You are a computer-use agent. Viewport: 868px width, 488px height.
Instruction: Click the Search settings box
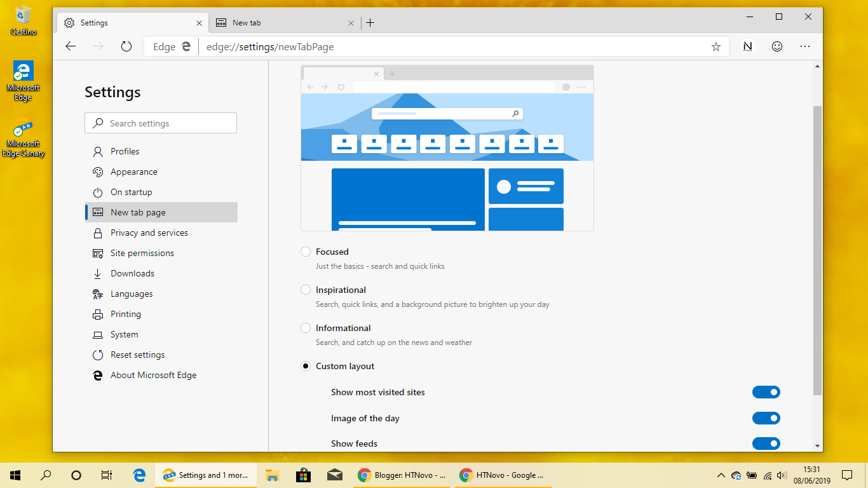tap(161, 123)
